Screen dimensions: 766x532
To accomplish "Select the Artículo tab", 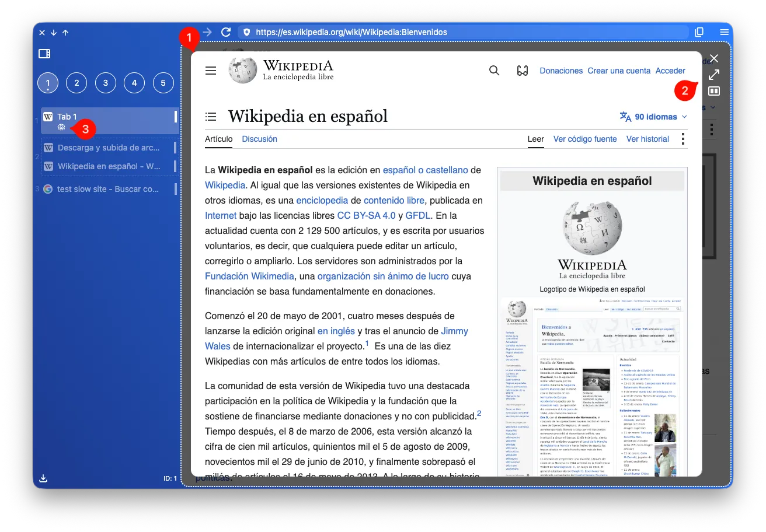I will (x=219, y=139).
